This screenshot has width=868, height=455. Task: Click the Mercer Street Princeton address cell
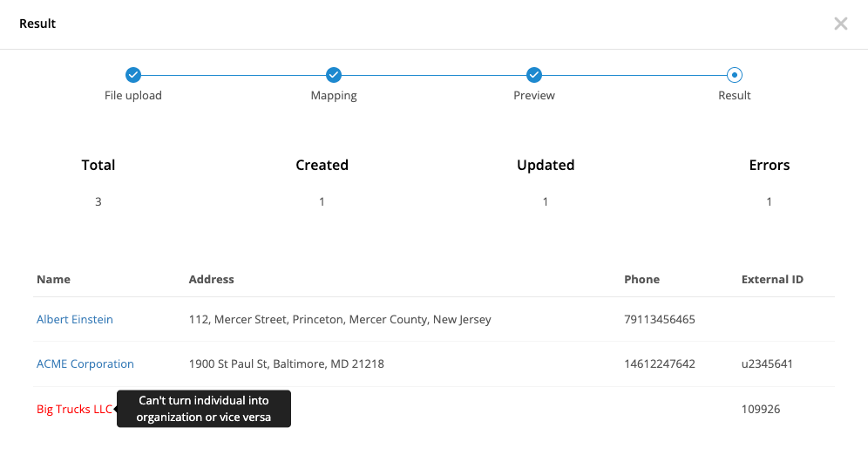pyautogui.click(x=340, y=319)
